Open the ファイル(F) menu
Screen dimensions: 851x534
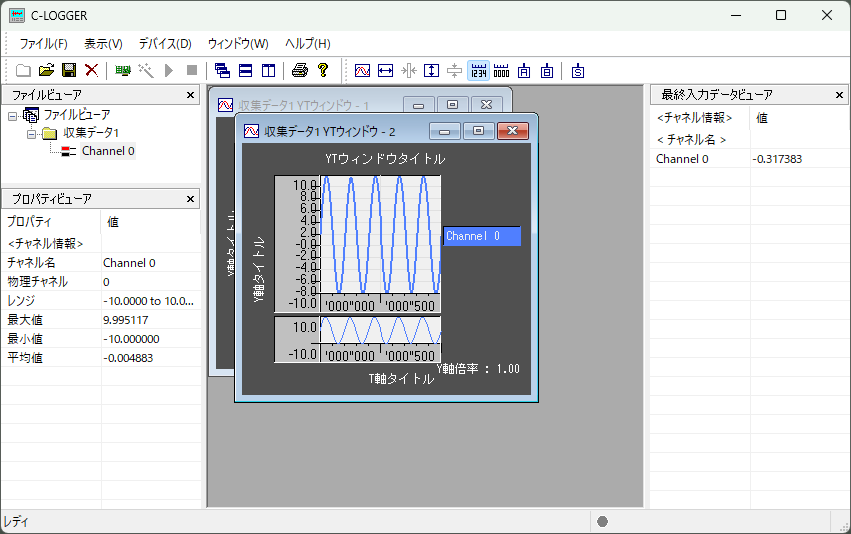tap(43, 44)
